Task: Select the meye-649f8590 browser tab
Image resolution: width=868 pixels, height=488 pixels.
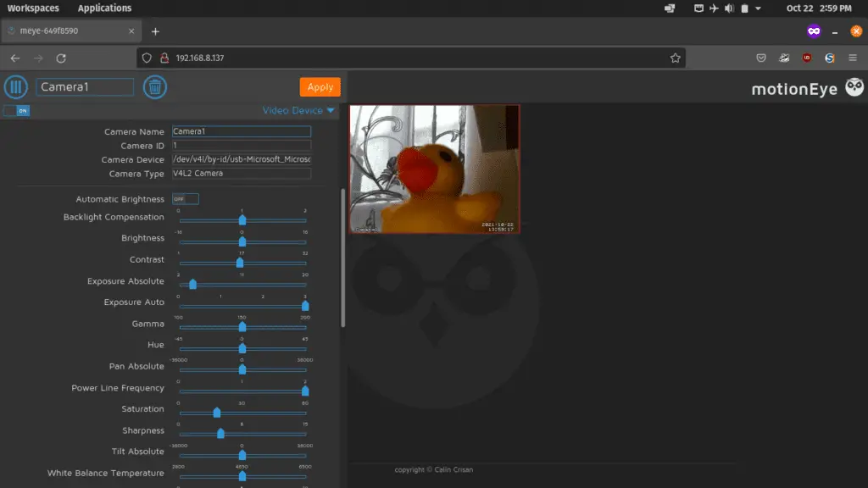Action: tap(71, 31)
